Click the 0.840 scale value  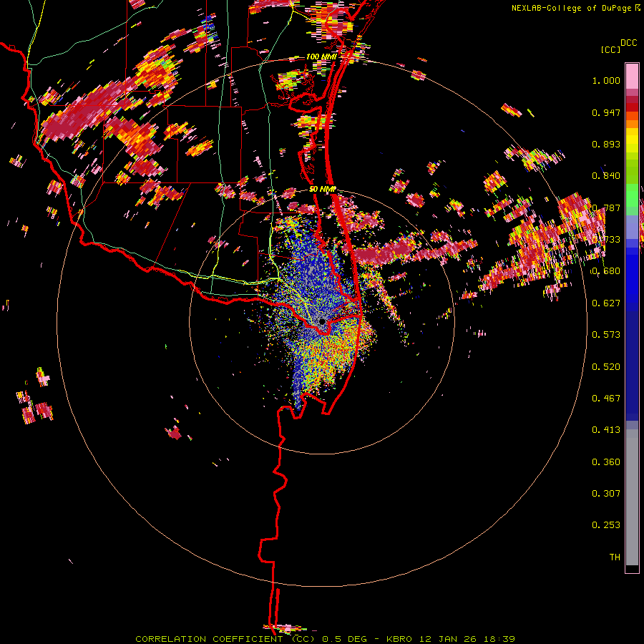click(606, 176)
